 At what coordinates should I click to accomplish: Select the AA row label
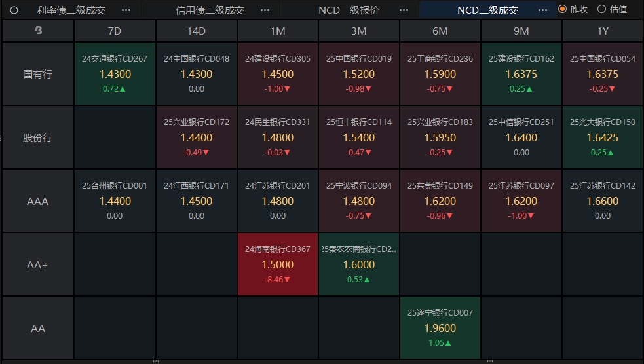pos(38,328)
